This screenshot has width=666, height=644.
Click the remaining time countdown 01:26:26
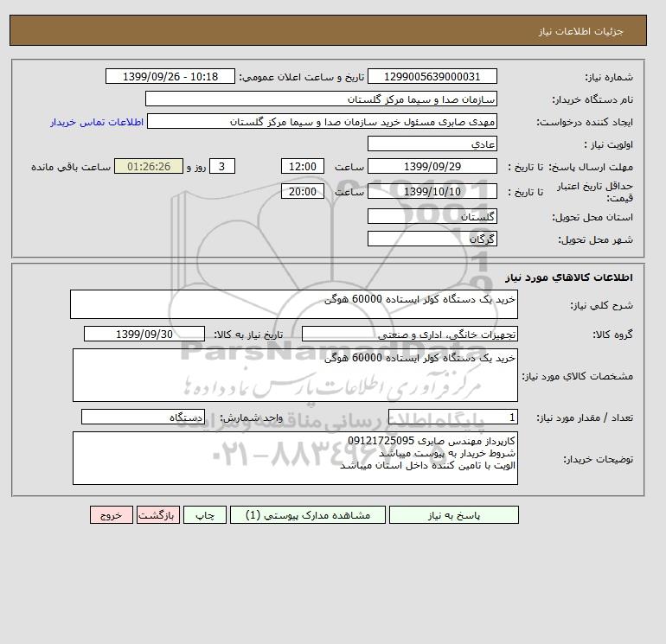149,167
